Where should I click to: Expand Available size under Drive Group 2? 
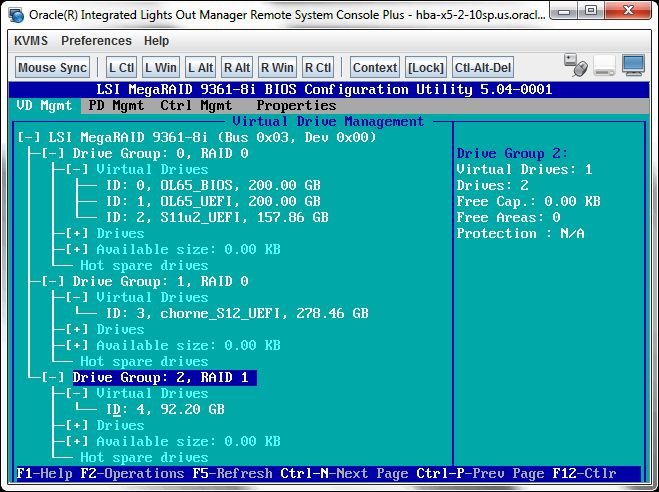coord(77,441)
